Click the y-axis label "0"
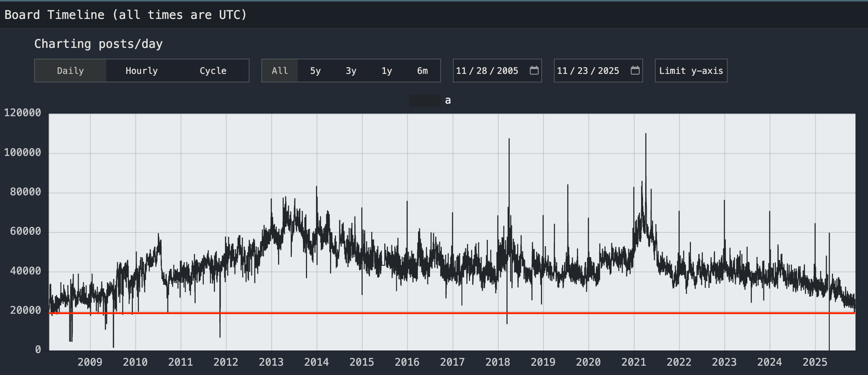This screenshot has width=868, height=375. click(x=38, y=350)
